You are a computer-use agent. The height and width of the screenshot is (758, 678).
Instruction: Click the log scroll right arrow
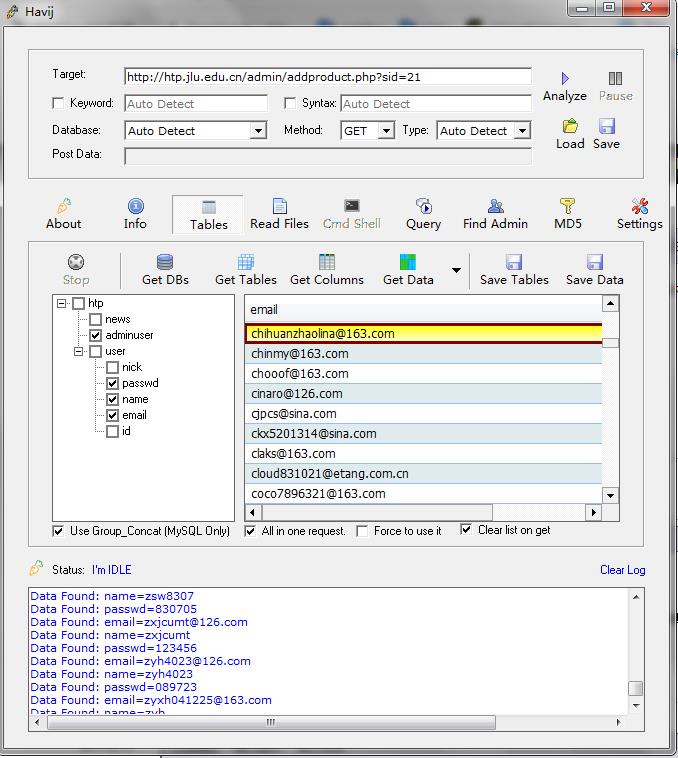pyautogui.click(x=619, y=723)
